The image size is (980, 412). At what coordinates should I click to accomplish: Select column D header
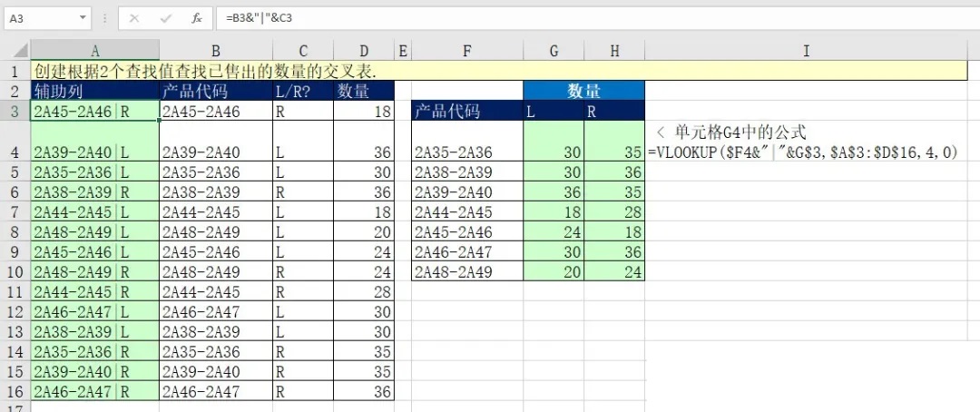coord(364,51)
